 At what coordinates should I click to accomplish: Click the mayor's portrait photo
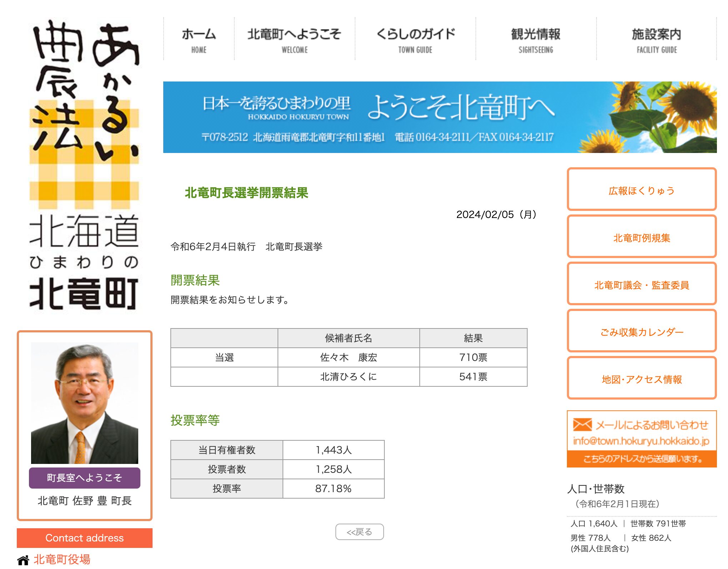85,404
